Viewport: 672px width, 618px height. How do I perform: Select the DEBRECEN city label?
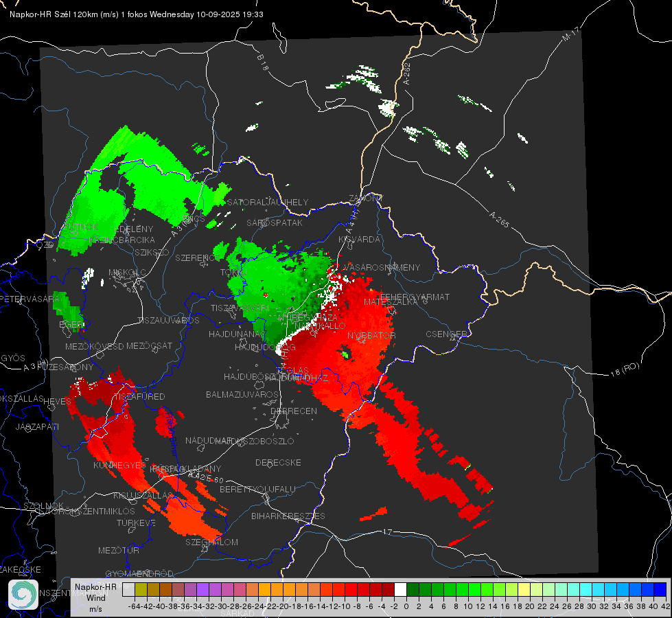click(294, 411)
